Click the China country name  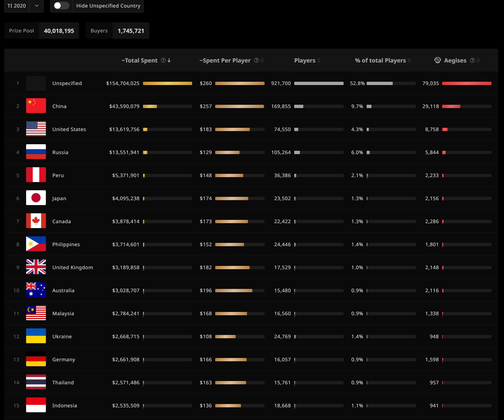pyautogui.click(x=59, y=106)
